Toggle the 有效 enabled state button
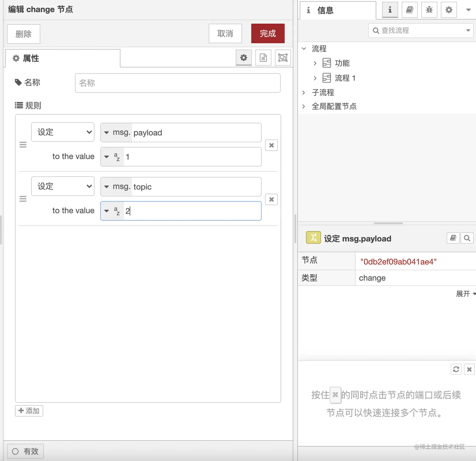Image resolution: width=476 pixels, height=461 pixels. click(25, 451)
